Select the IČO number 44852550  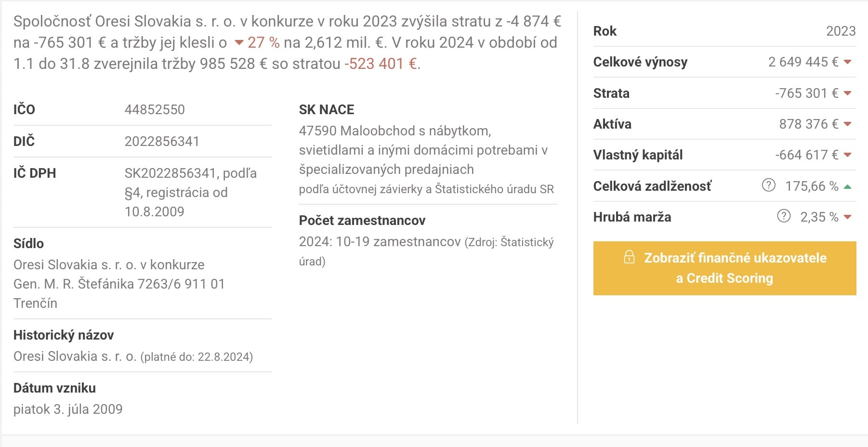click(154, 109)
